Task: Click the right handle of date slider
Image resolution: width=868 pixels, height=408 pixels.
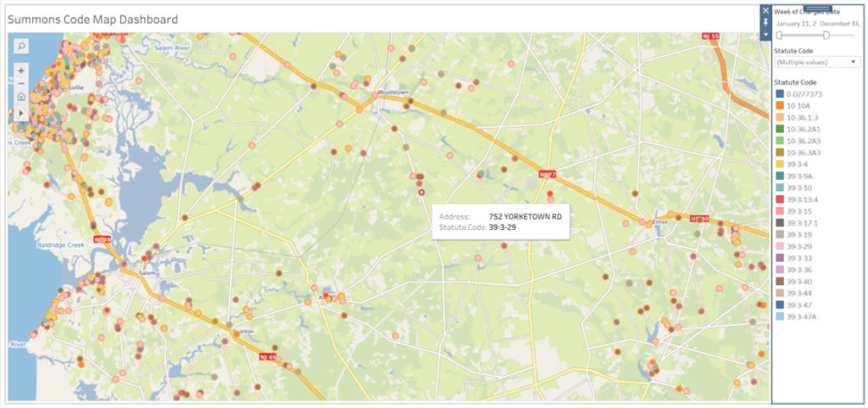Action: pyautogui.click(x=826, y=35)
